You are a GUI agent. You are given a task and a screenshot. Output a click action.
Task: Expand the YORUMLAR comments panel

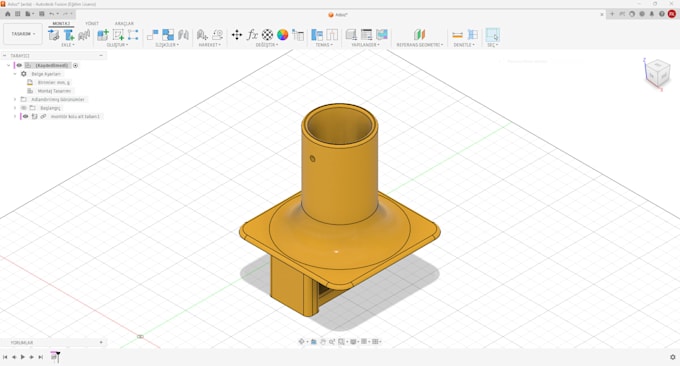[x=101, y=343]
